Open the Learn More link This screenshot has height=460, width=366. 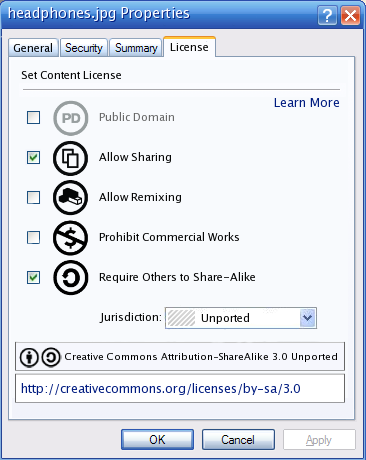click(x=307, y=103)
